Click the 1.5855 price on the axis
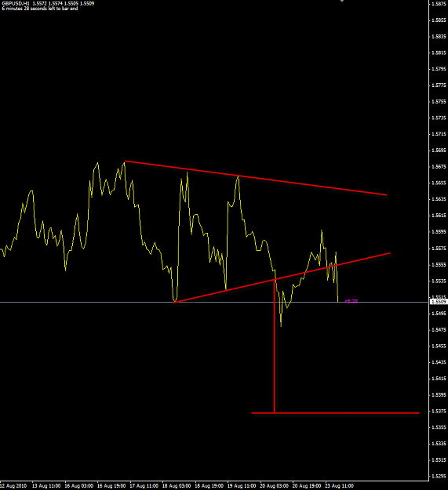Viewport: 448px width, 490px height. (439, 20)
